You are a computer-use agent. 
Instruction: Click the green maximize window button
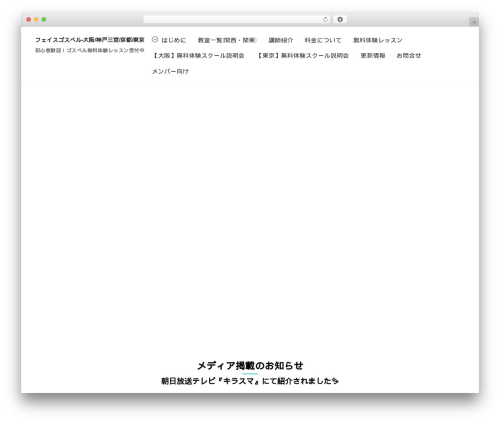point(44,19)
